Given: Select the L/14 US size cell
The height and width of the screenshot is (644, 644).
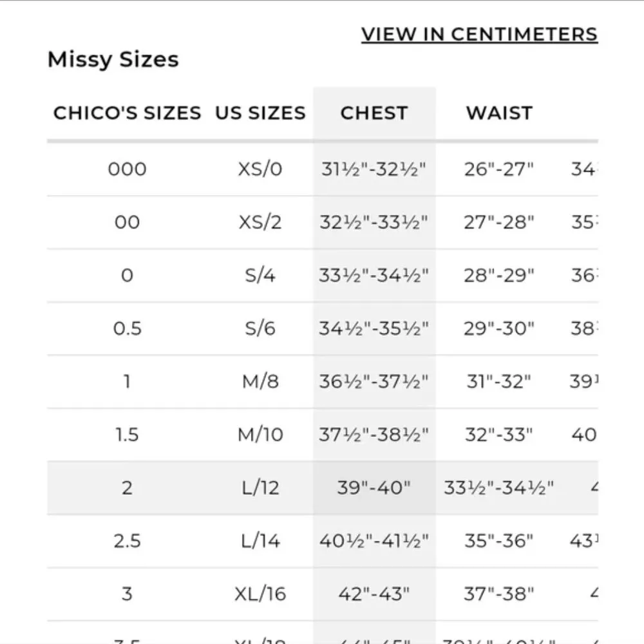Looking at the screenshot, I should [x=260, y=541].
